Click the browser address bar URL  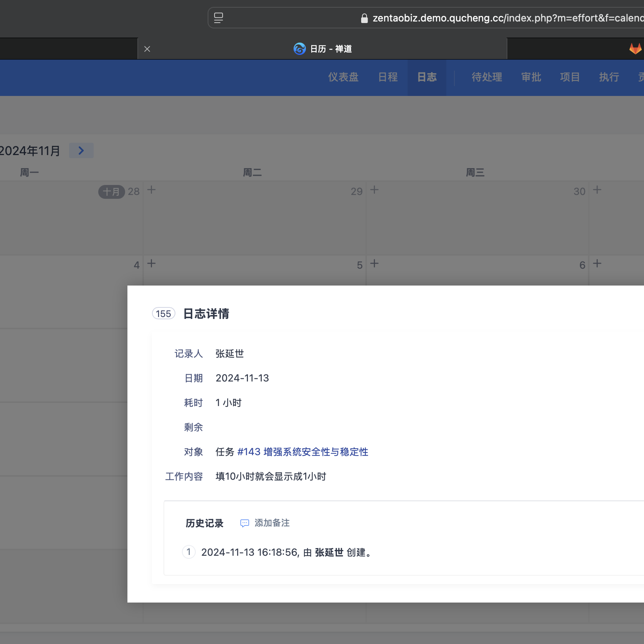point(499,18)
